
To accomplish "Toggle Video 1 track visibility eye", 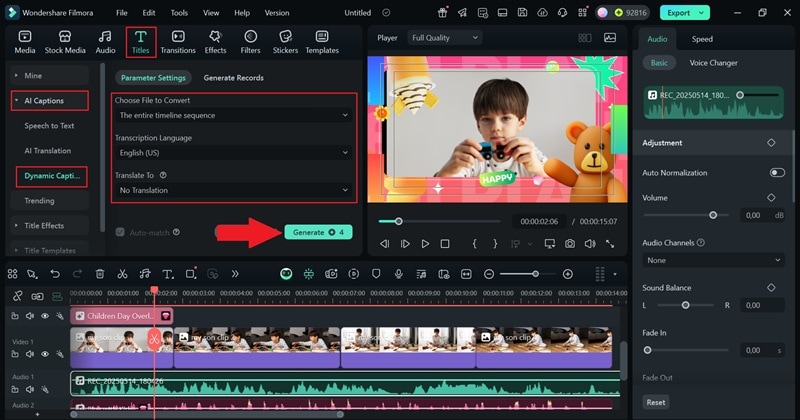I will 45,354.
